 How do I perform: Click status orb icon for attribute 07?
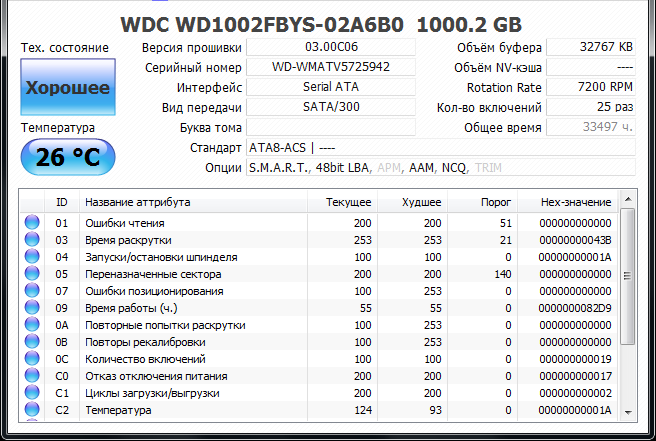(x=32, y=290)
